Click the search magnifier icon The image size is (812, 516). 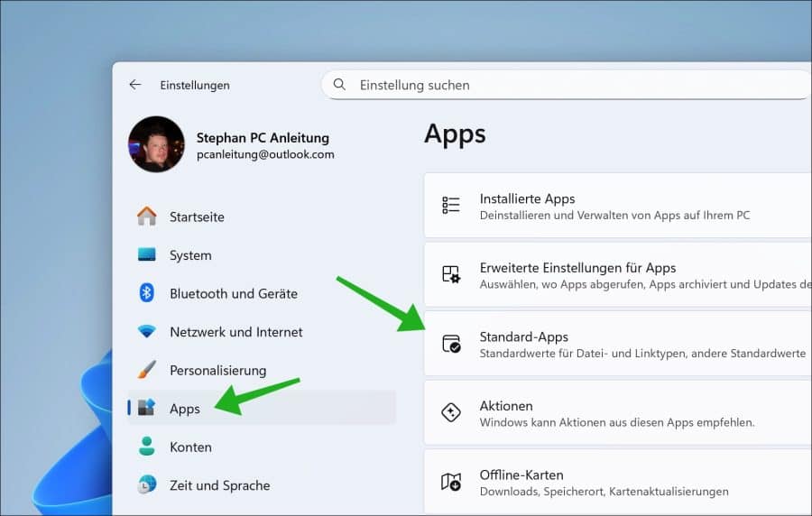pyautogui.click(x=340, y=85)
